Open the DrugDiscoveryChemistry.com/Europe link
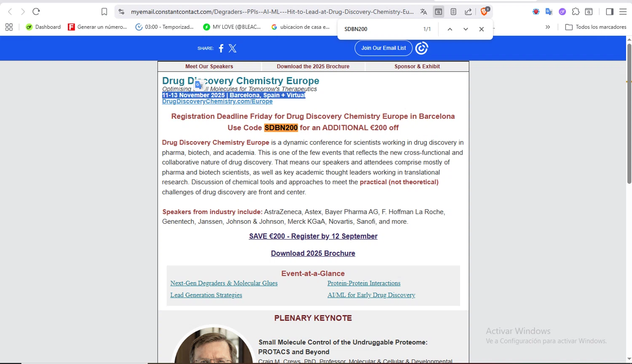This screenshot has height=364, width=632. pyautogui.click(x=217, y=102)
